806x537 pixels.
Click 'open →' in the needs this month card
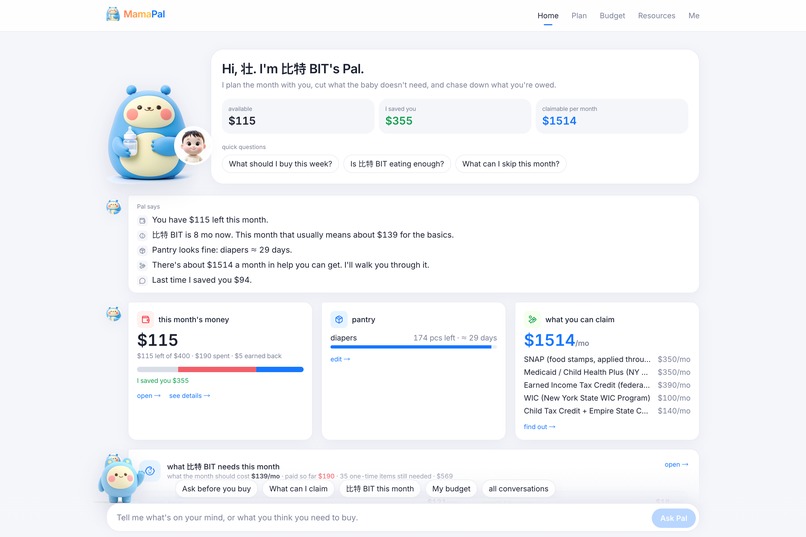click(676, 465)
